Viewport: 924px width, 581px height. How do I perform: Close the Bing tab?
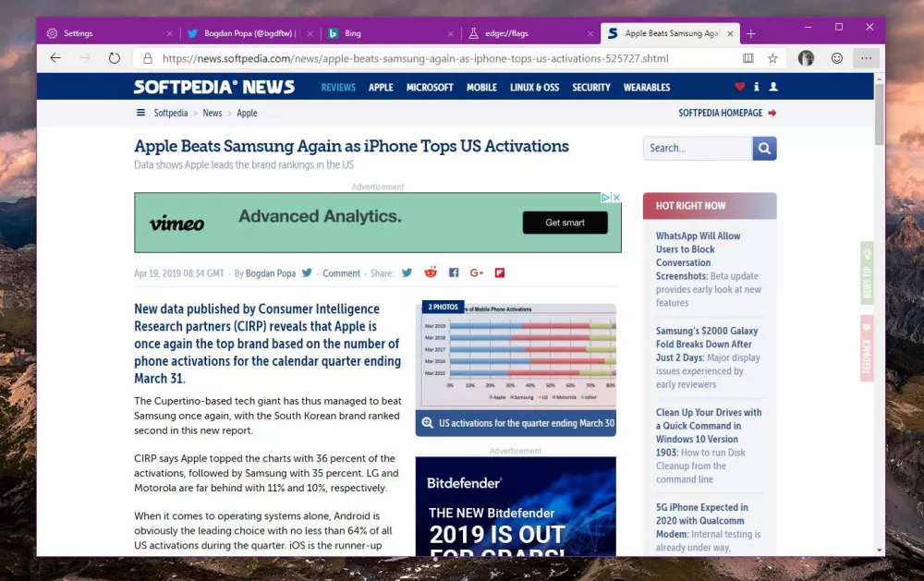(450, 33)
